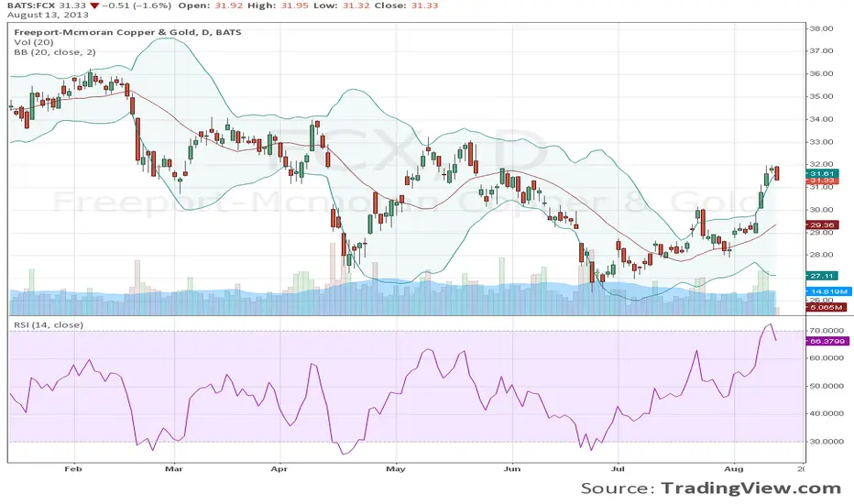
Task: Click the Jul label on time axis
Action: tap(618, 468)
